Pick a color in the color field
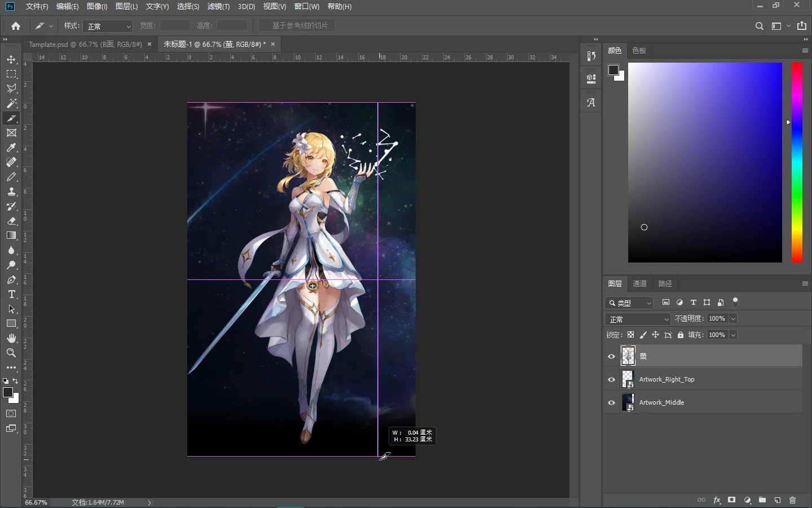Viewport: 812px width, 508px height. (705, 163)
